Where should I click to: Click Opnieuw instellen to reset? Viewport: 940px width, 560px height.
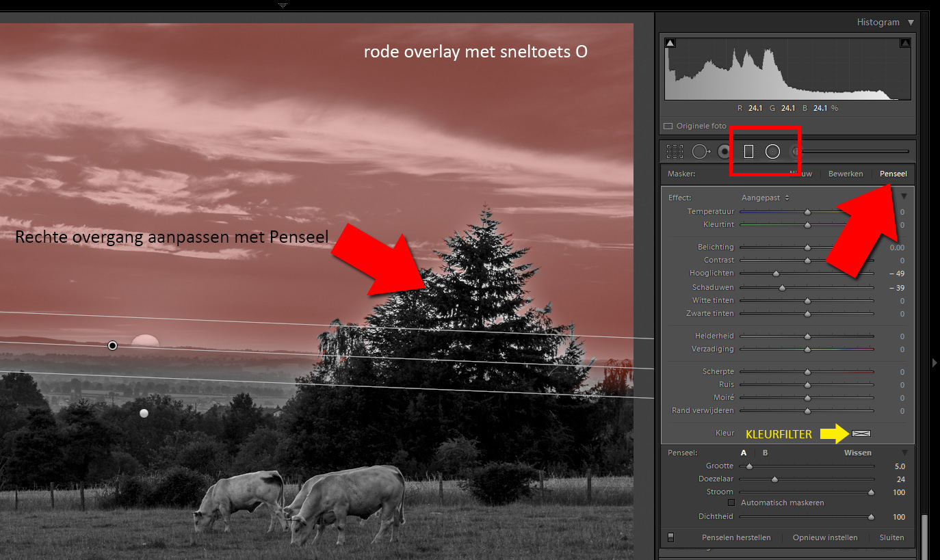(824, 537)
